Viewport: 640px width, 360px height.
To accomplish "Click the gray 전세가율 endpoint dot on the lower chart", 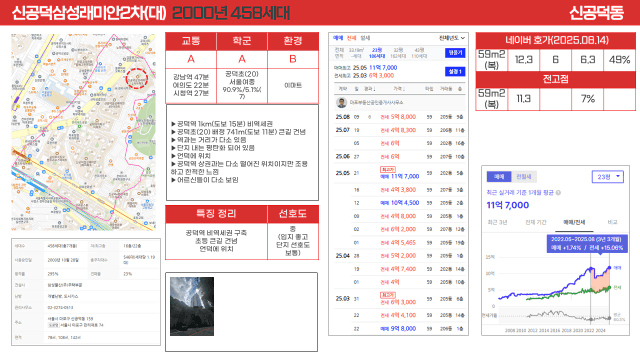I will tap(609, 317).
